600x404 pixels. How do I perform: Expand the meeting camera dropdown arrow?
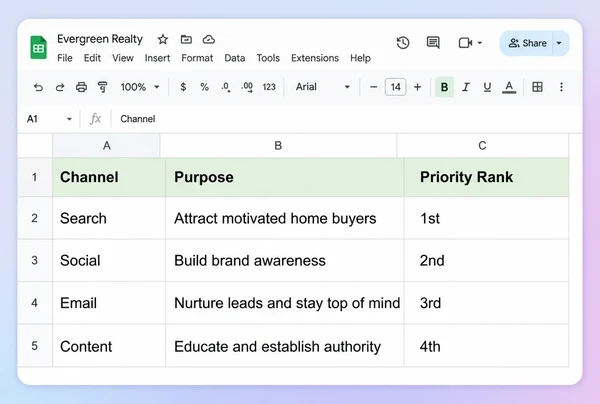tap(480, 43)
